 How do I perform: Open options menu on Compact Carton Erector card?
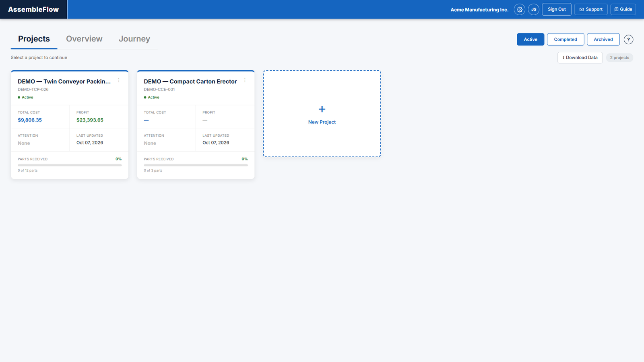click(245, 80)
